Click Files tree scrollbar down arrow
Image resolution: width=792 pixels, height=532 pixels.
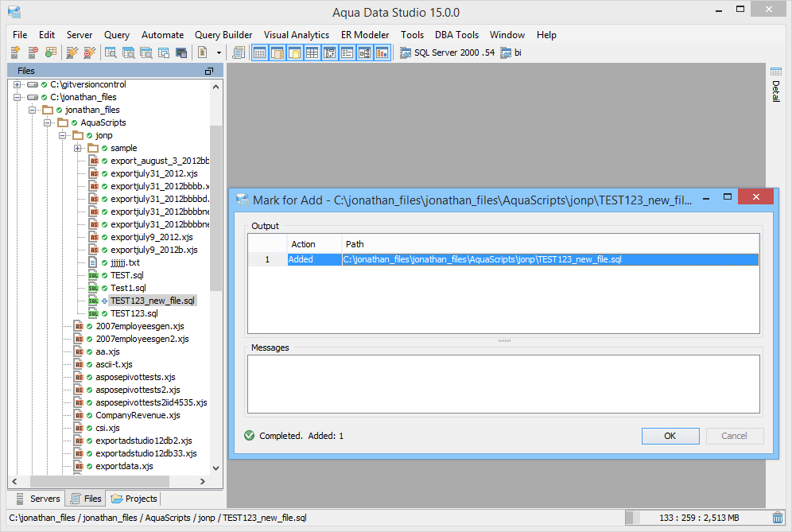point(216,468)
